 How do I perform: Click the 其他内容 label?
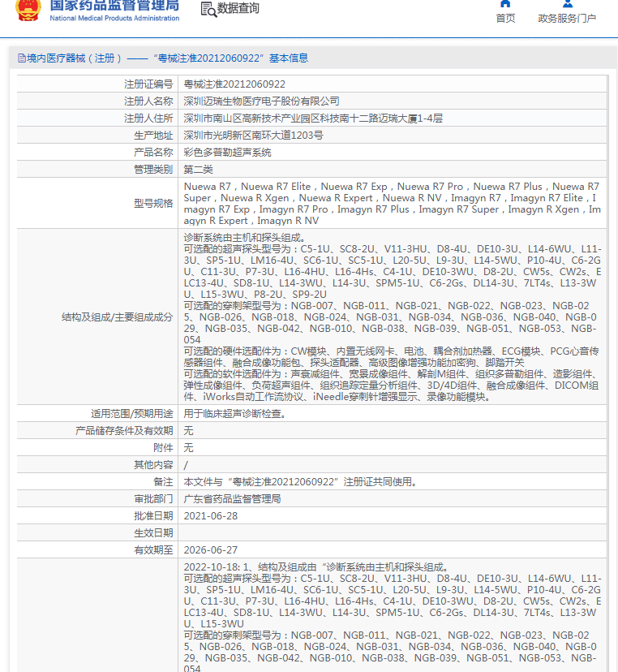[x=153, y=465]
